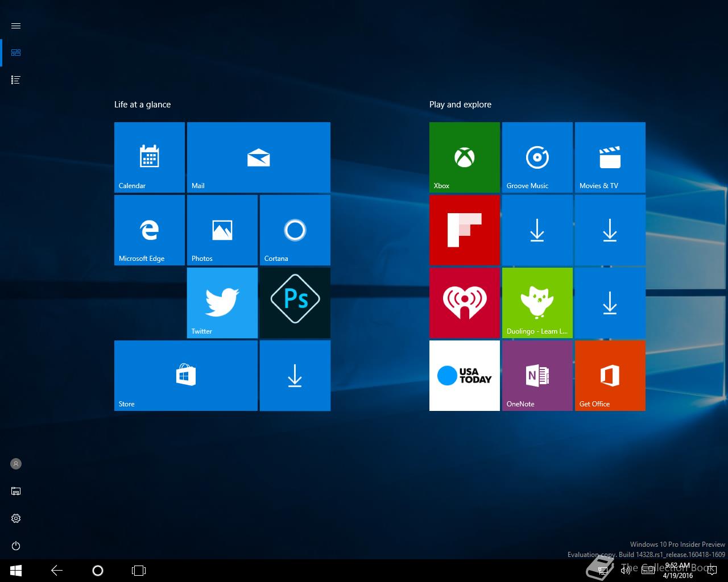This screenshot has width=728, height=582.
Task: Launch the OneNote tile
Action: [x=537, y=376]
